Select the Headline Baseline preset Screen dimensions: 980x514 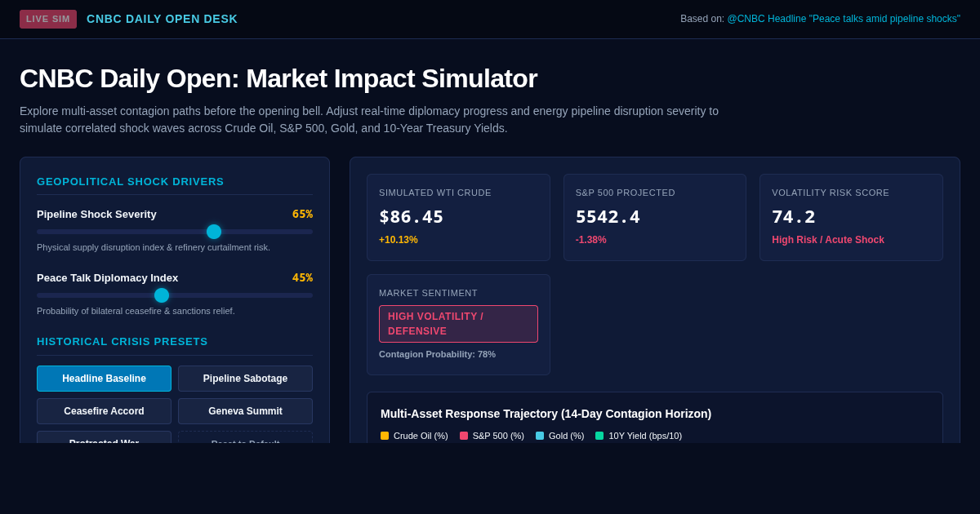pyautogui.click(x=104, y=379)
